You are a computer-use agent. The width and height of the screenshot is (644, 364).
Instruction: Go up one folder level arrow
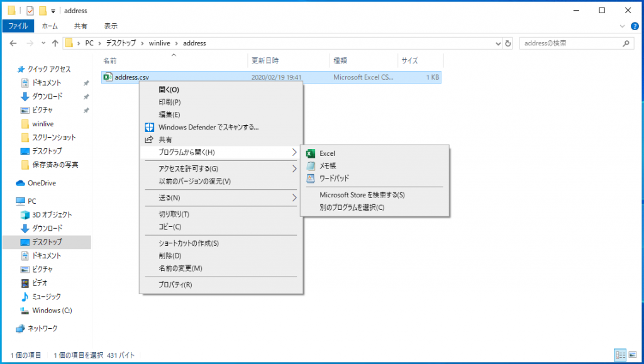point(55,43)
